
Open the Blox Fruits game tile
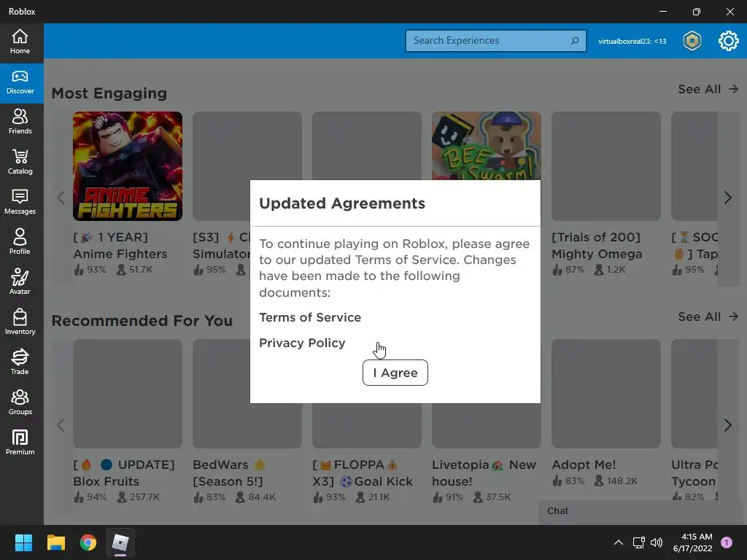click(x=128, y=394)
